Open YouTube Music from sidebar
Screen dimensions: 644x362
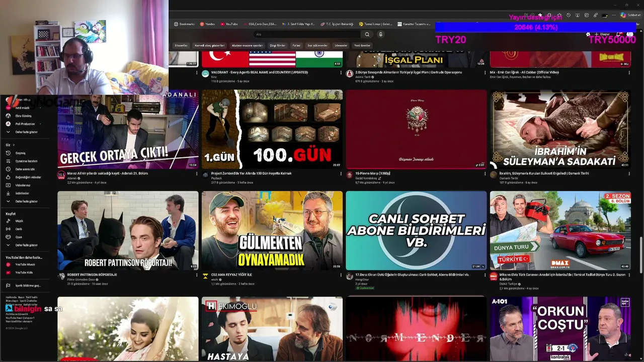(25, 264)
